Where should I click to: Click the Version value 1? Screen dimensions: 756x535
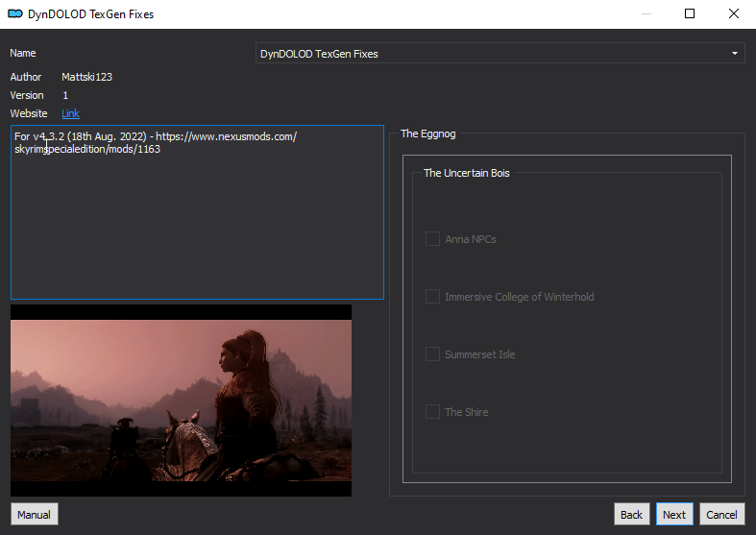click(x=65, y=95)
